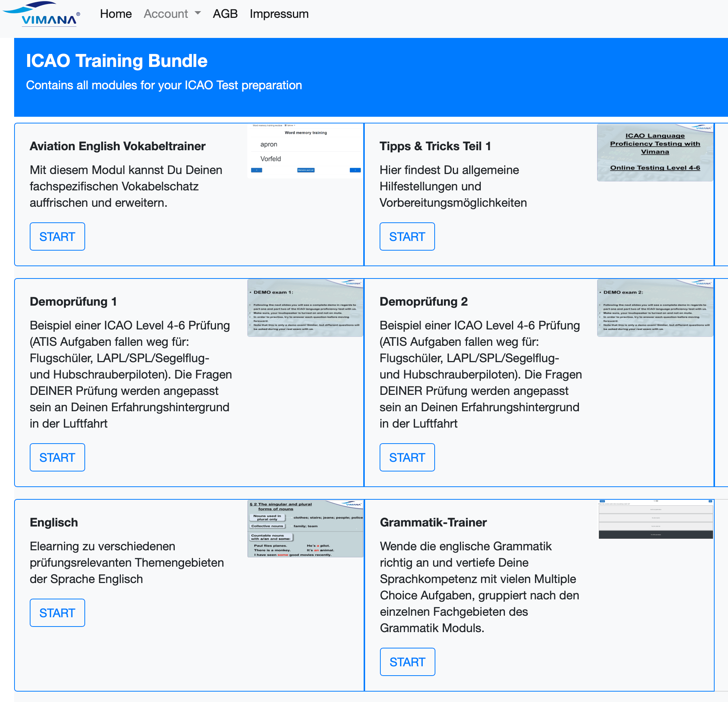728x702 pixels.
Task: Click the Word memory training thumbnail
Action: pyautogui.click(x=305, y=151)
